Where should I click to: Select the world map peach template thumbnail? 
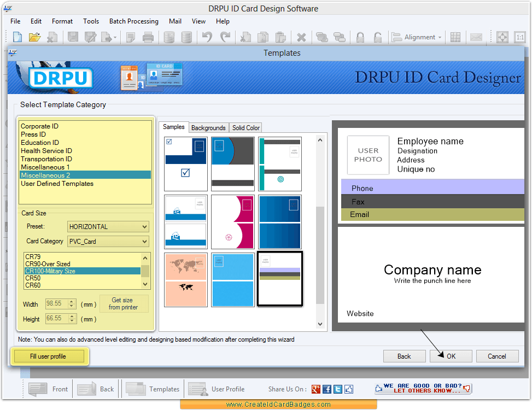(x=185, y=280)
